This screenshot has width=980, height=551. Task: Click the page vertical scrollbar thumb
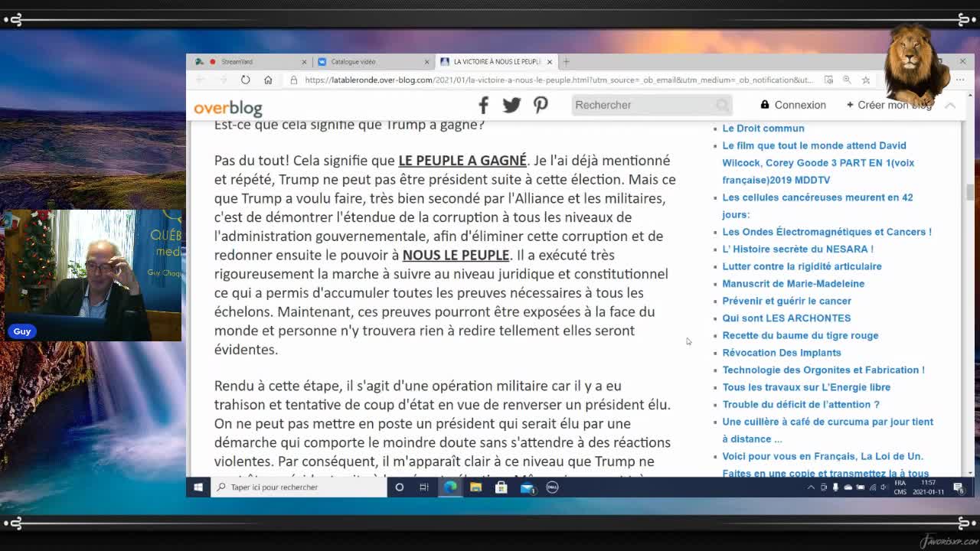(971, 192)
